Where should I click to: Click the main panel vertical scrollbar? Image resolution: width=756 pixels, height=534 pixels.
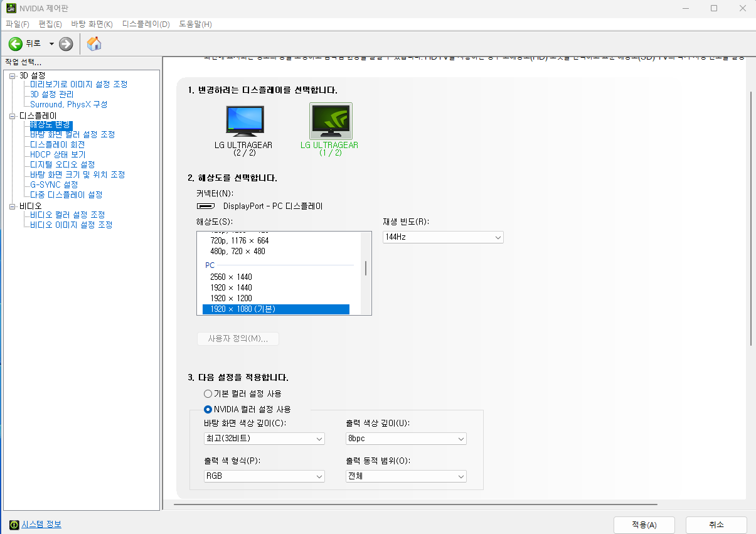click(751, 218)
